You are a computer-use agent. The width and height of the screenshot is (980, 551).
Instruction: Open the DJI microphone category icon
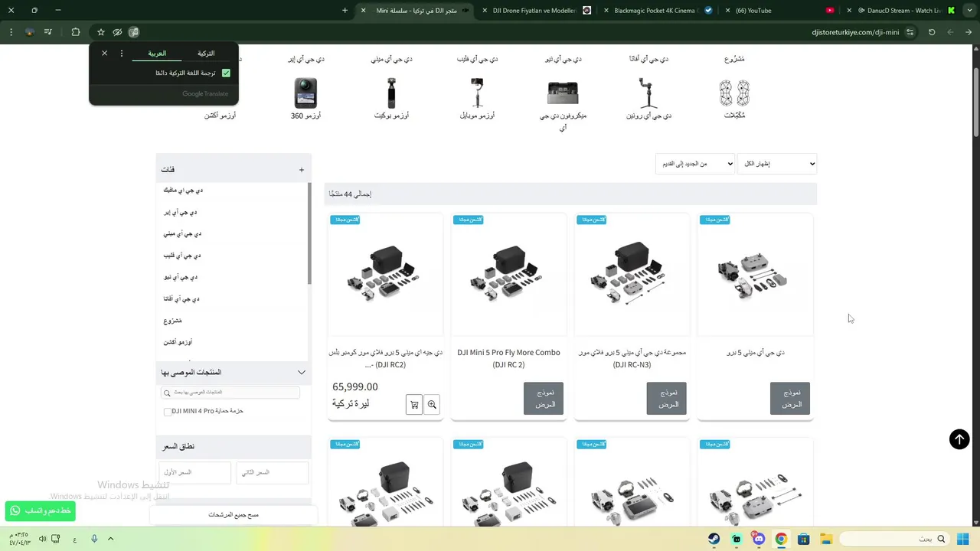click(563, 93)
